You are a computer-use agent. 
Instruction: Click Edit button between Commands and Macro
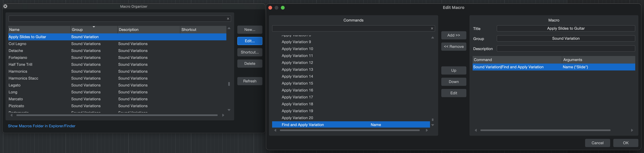(x=454, y=93)
